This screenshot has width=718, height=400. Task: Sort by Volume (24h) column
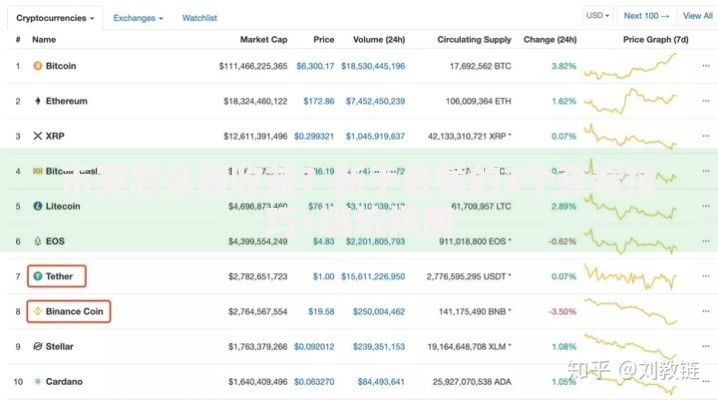[379, 39]
